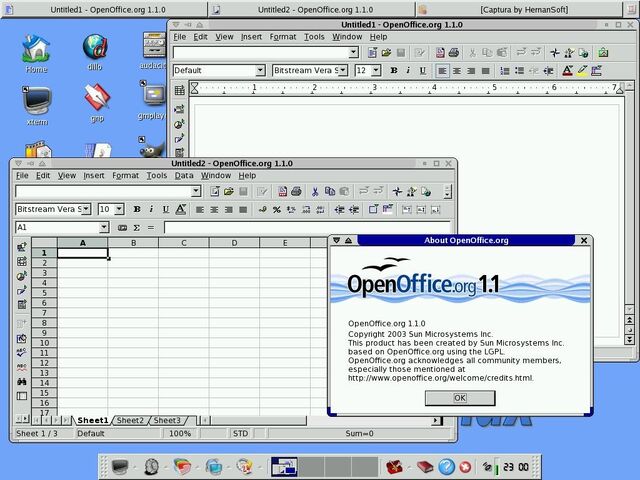Click the Print icon in Untitled2 toolbar
Screen dimensions: 640x480
point(296,191)
